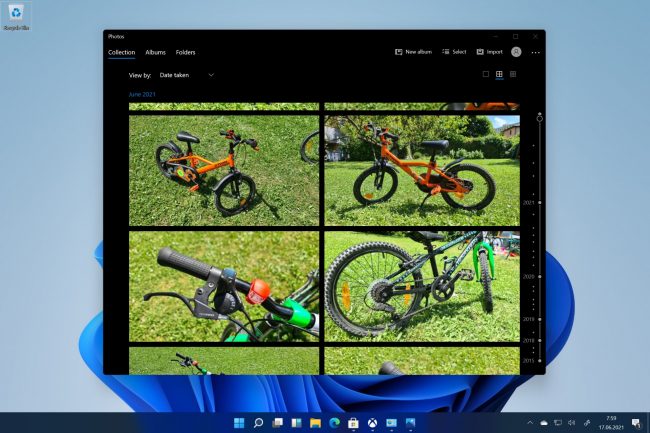The height and width of the screenshot is (433, 650).
Task: Switch to large thumbnail view
Action: tap(486, 74)
